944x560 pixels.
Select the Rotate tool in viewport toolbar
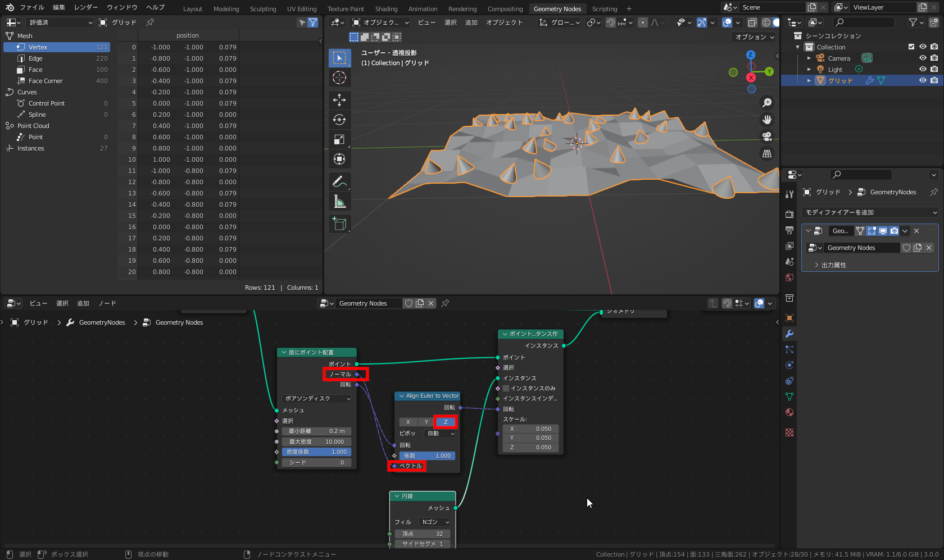[339, 119]
